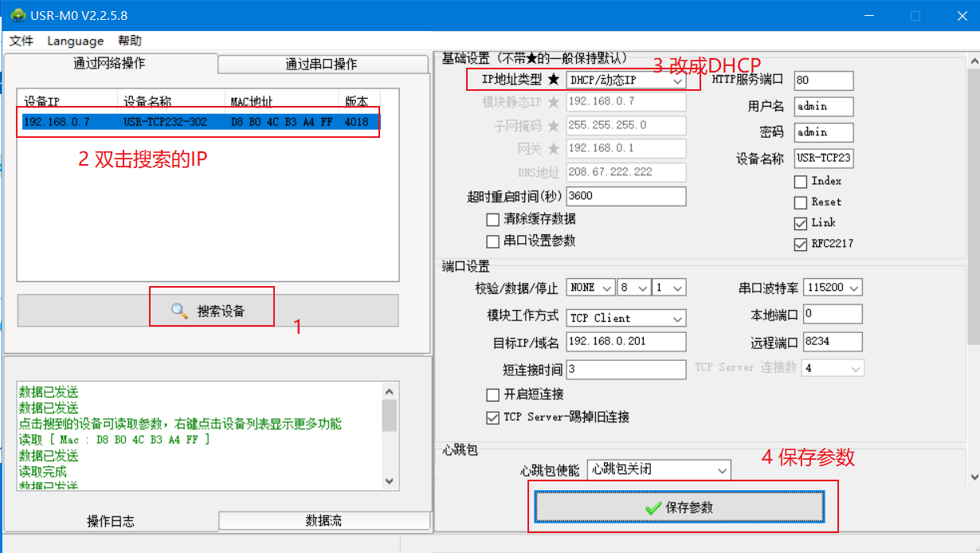Enable the Index checkbox
The image size is (980, 553).
(x=801, y=182)
